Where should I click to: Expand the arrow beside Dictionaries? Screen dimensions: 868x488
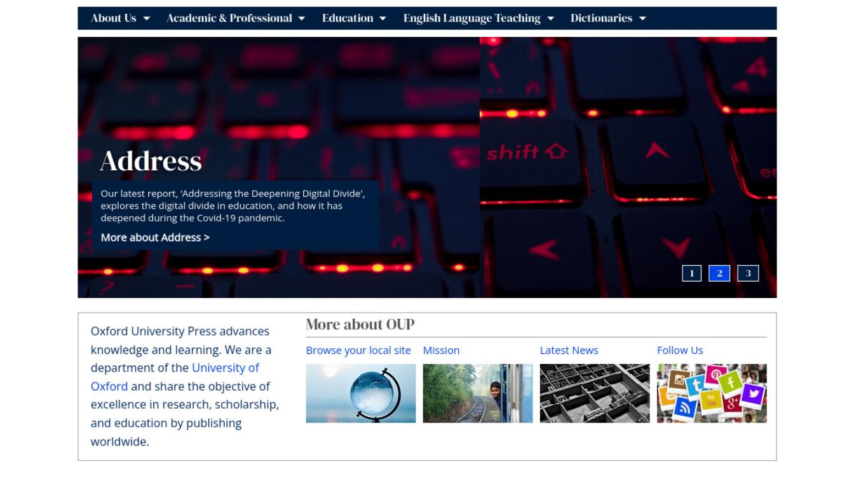[x=642, y=18]
